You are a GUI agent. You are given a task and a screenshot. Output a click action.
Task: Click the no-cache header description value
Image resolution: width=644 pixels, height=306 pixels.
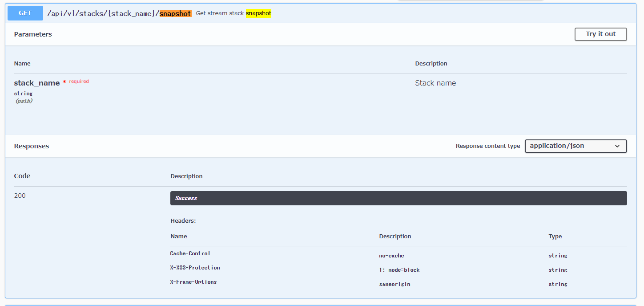391,256
